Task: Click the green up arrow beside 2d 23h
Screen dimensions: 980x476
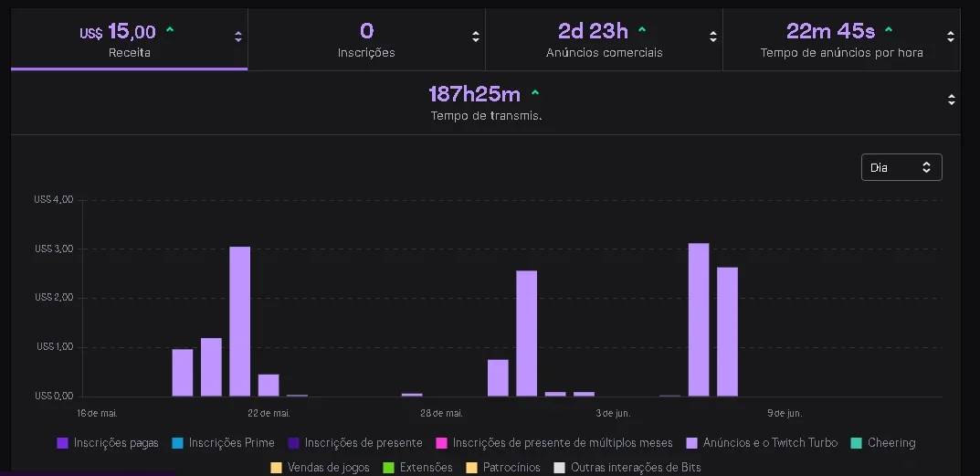Action: 642,29
